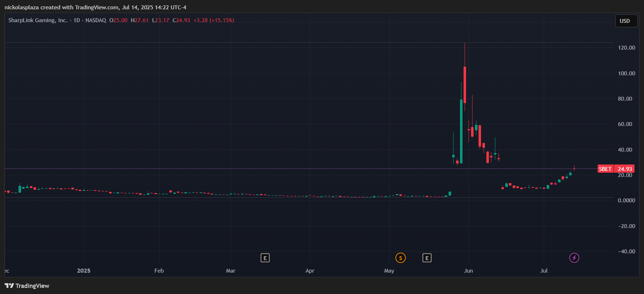Click the orange split S marker

click(400, 258)
